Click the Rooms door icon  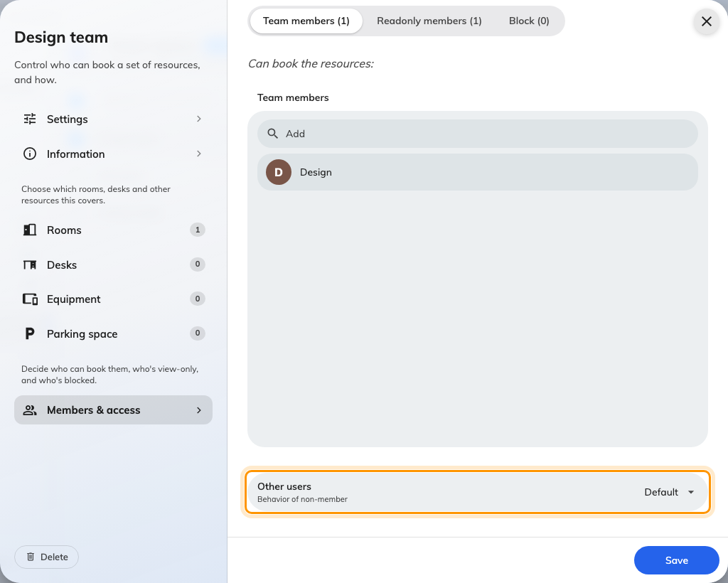pyautogui.click(x=30, y=230)
